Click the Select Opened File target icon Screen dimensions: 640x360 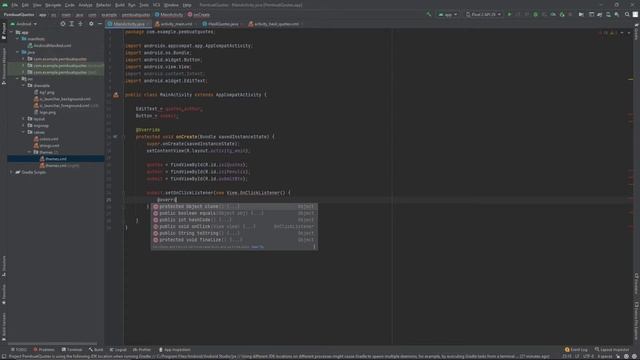[63, 24]
